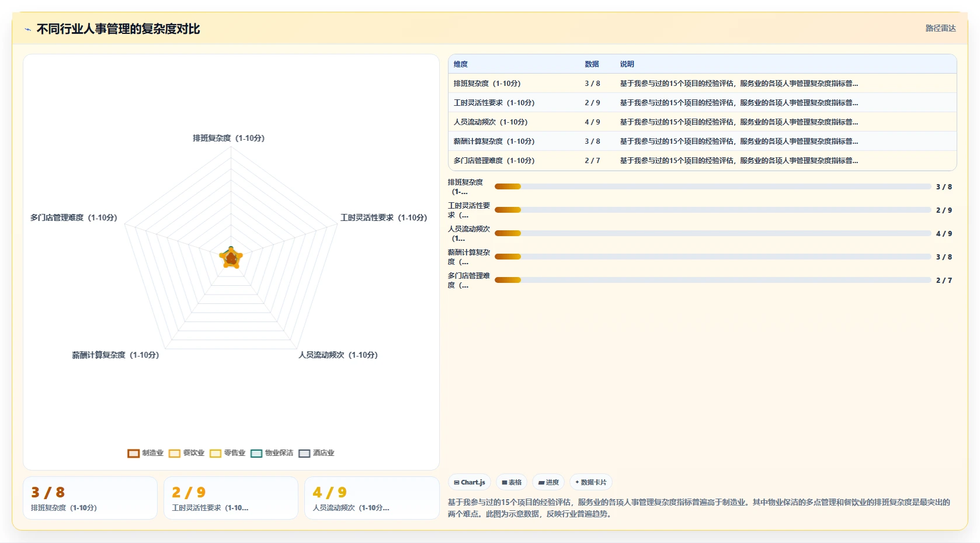Click the 人员流动频次 radar axis label
This screenshot has width=980, height=543.
(338, 355)
